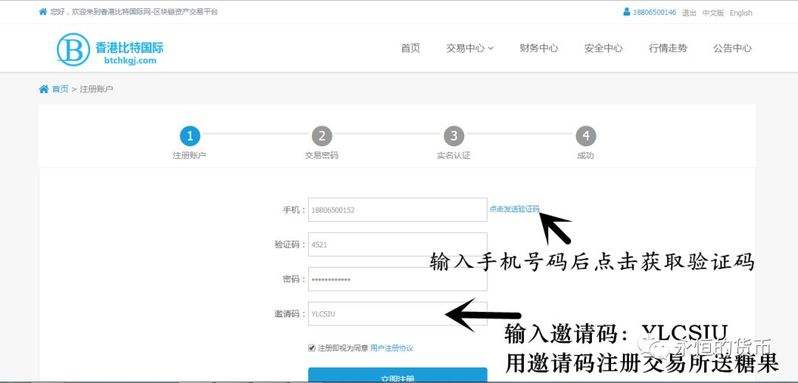Click account number 18806500146 link
This screenshot has width=798, height=383.
point(654,12)
